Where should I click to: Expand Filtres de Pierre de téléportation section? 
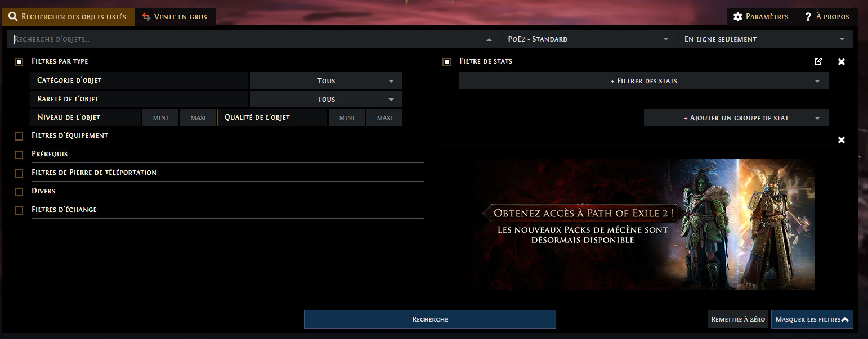pyautogui.click(x=228, y=173)
